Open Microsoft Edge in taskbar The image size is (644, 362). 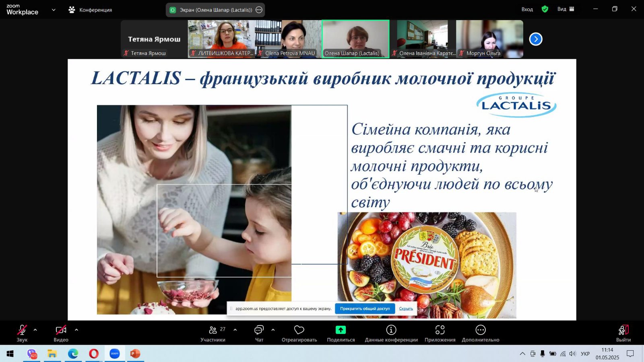[x=73, y=354]
